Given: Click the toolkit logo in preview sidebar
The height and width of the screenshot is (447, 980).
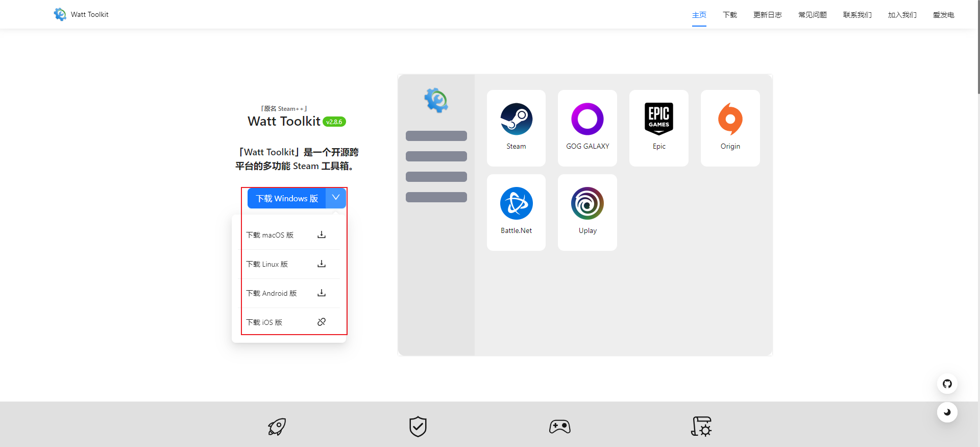Looking at the screenshot, I should 436,100.
